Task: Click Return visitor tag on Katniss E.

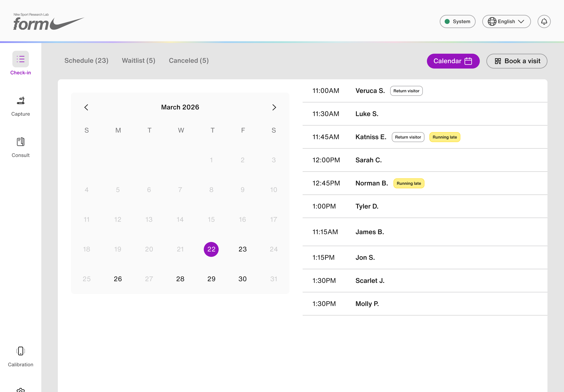Action: tap(408, 137)
